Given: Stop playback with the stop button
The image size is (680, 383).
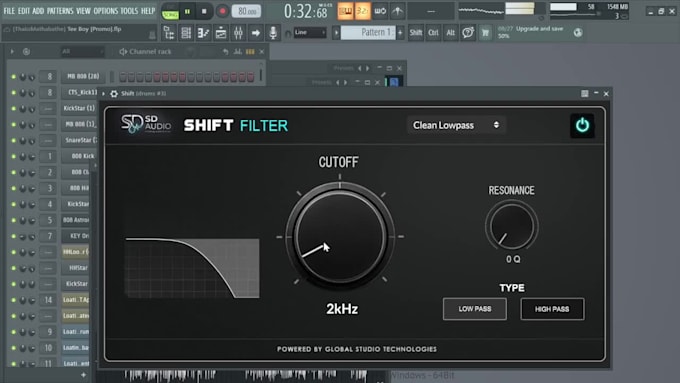Looking at the screenshot, I should click(204, 11).
